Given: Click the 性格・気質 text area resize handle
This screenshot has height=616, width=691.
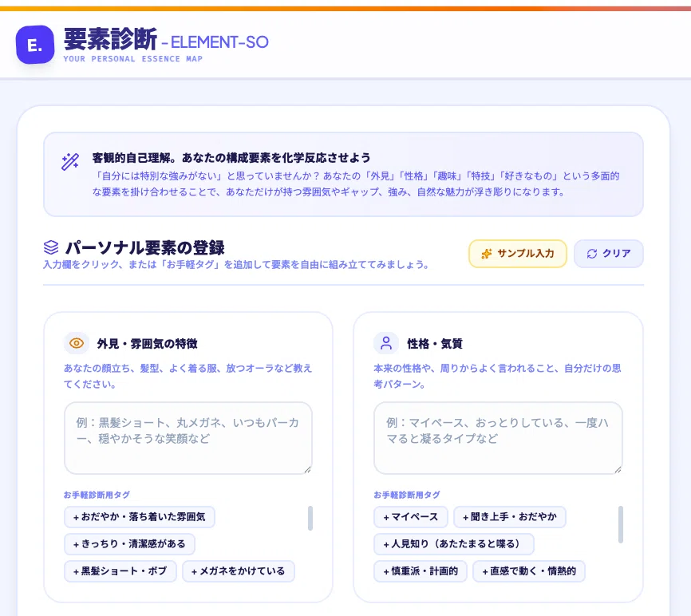Looking at the screenshot, I should point(618,470).
